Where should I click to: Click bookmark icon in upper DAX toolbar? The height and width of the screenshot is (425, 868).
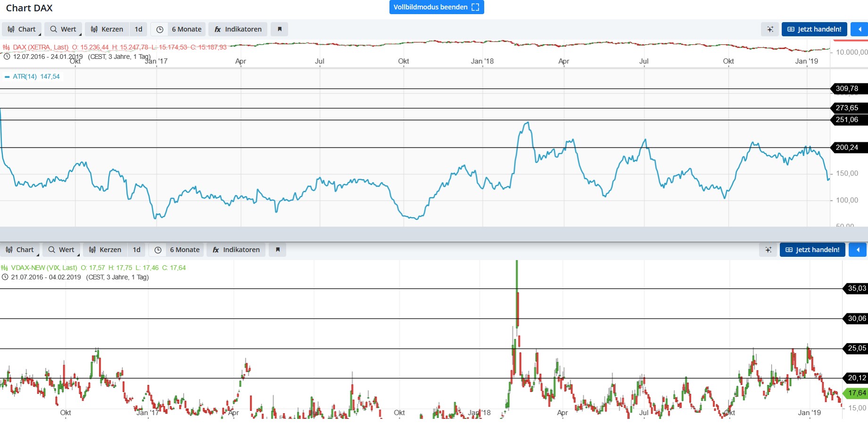pos(280,29)
